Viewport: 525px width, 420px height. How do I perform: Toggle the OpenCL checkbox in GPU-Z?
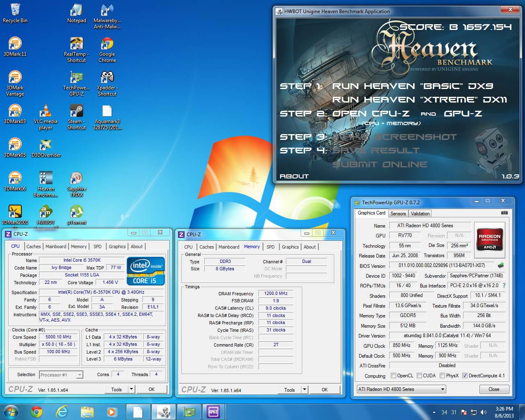pos(394,375)
